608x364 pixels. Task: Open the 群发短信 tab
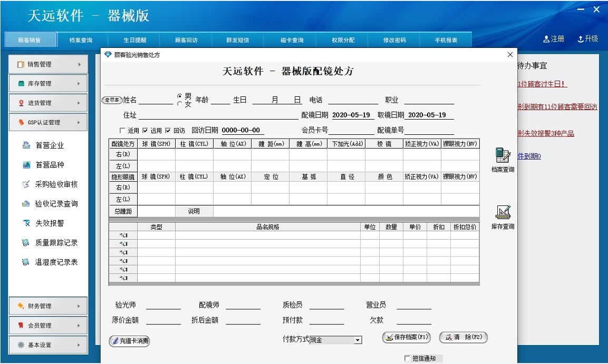coord(237,39)
